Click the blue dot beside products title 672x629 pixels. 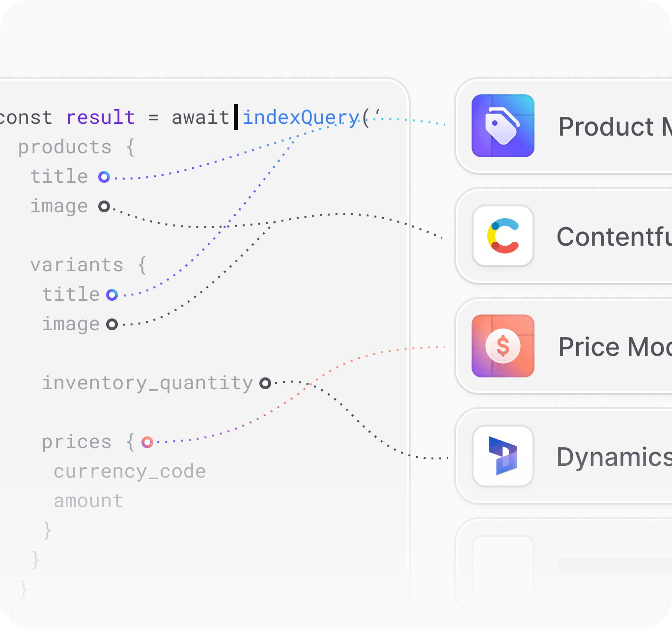[x=104, y=177]
